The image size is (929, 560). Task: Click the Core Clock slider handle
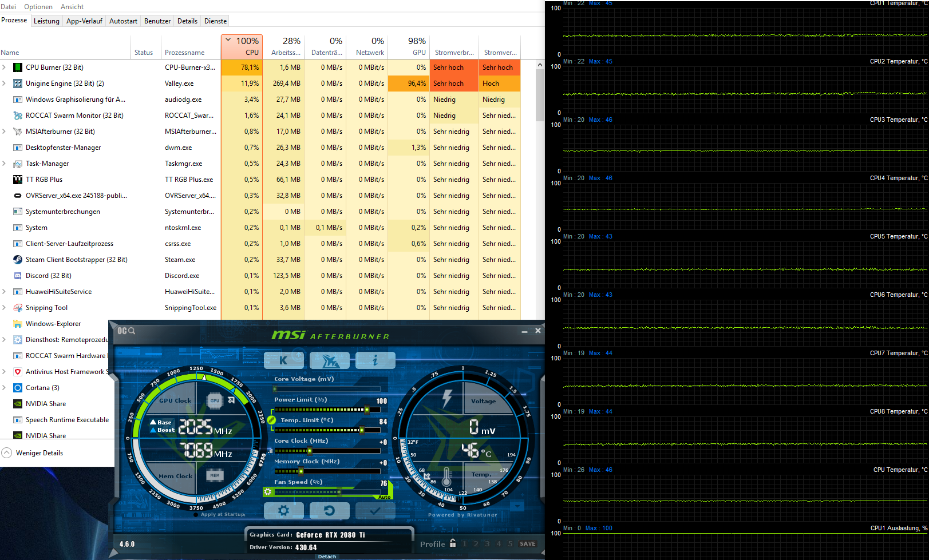310,451
